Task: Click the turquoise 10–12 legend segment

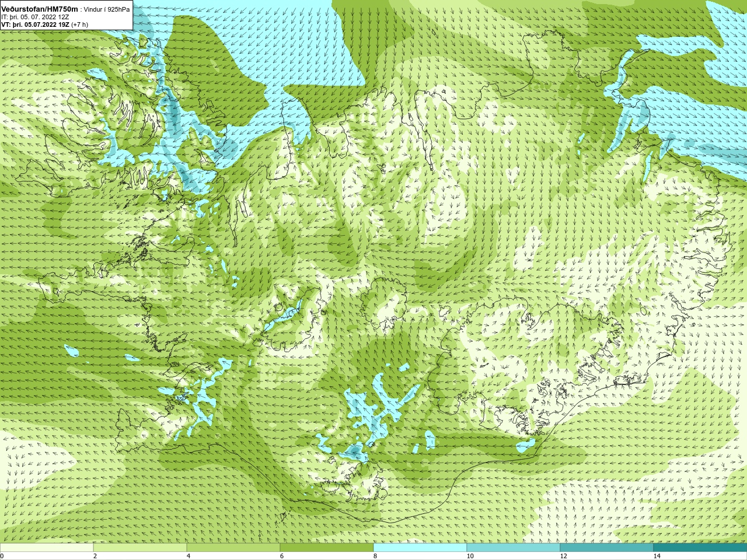Action: 514,548
